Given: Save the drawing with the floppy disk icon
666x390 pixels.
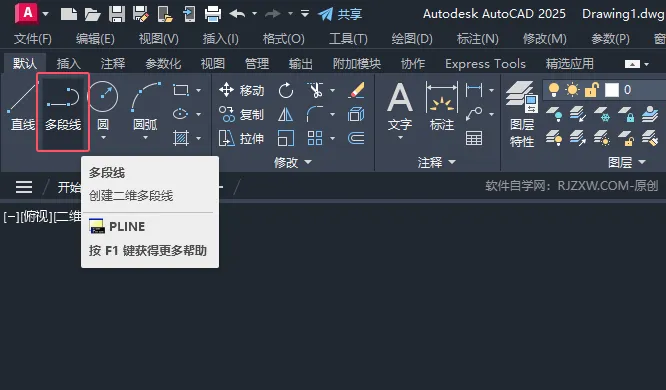Looking at the screenshot, I should (116, 14).
